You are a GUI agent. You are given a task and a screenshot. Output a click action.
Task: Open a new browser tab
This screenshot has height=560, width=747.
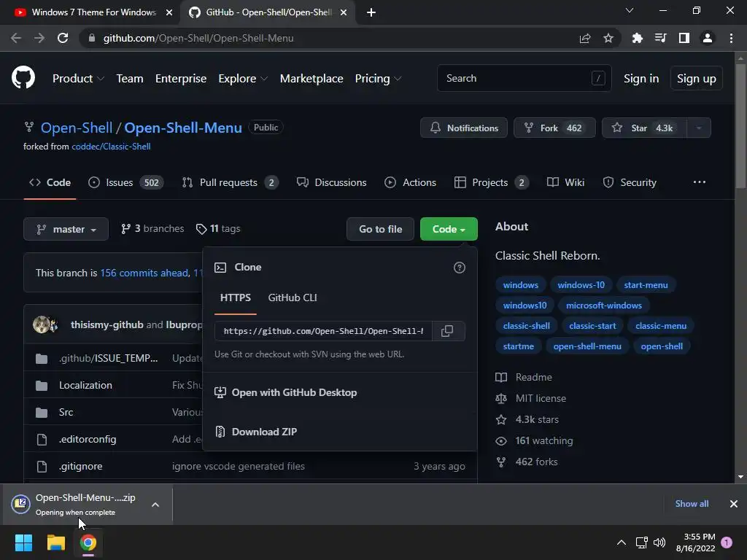point(371,12)
